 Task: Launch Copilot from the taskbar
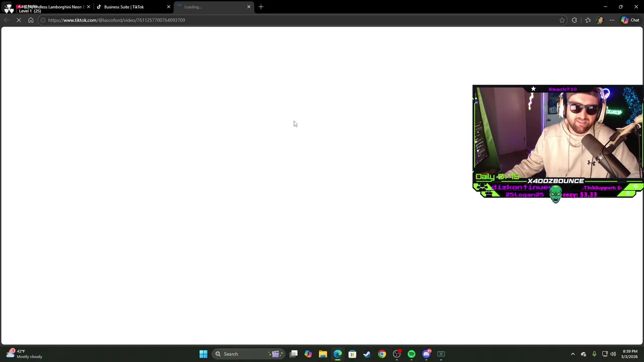tap(308, 354)
